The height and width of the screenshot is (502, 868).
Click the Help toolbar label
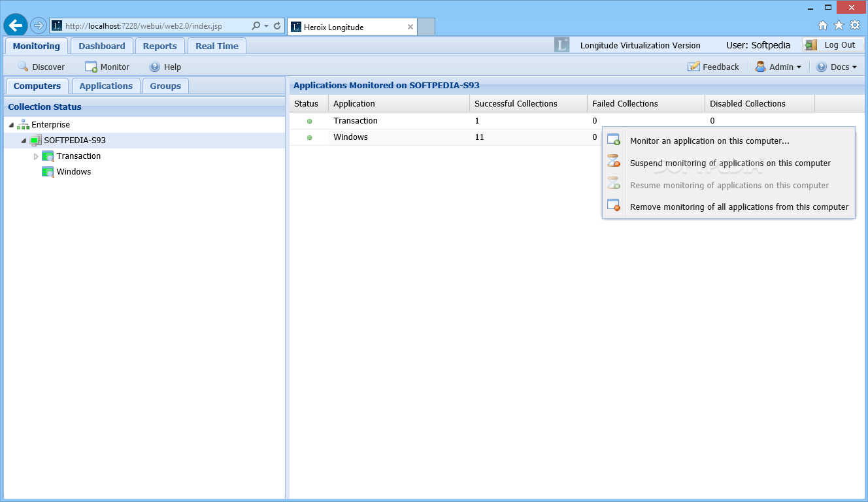173,67
